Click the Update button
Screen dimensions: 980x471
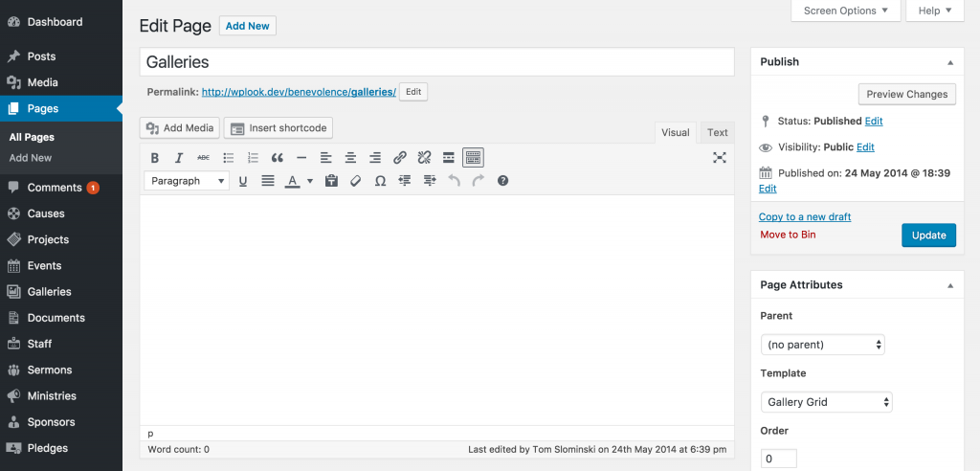coord(928,235)
